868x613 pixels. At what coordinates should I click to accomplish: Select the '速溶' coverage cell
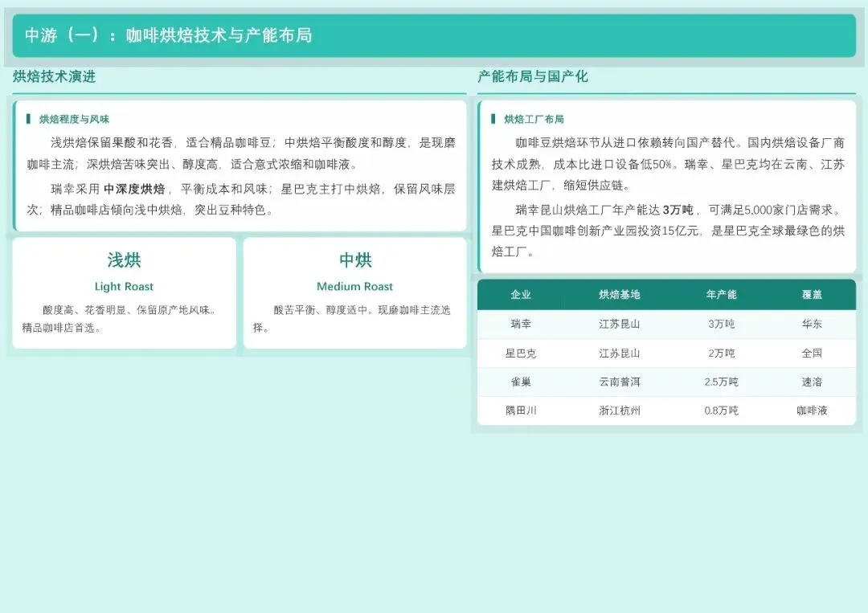(812, 382)
